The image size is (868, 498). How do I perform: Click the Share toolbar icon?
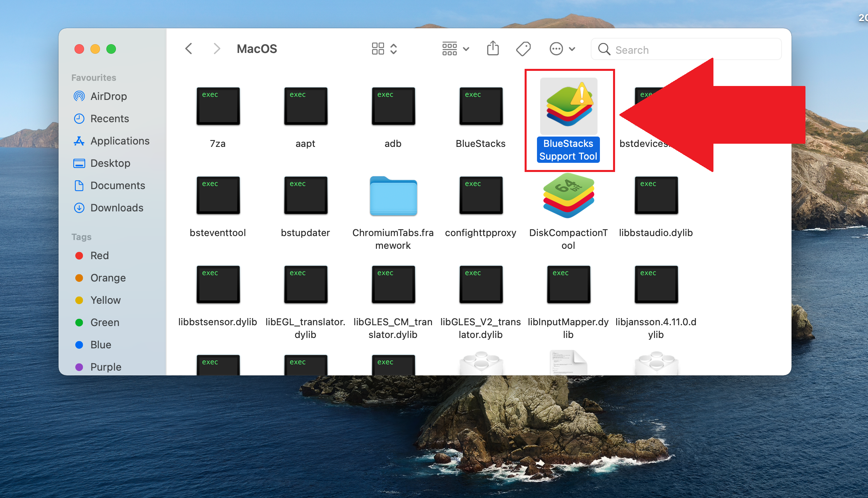click(493, 49)
